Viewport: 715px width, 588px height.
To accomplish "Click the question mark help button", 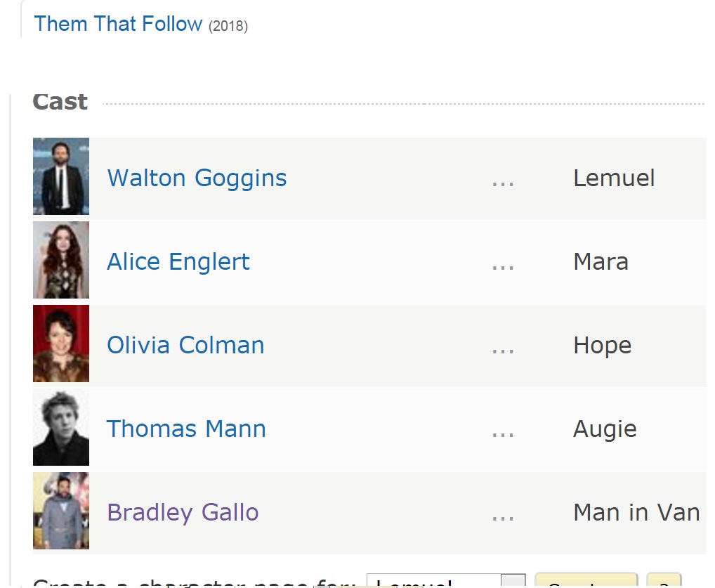I will 663,583.
